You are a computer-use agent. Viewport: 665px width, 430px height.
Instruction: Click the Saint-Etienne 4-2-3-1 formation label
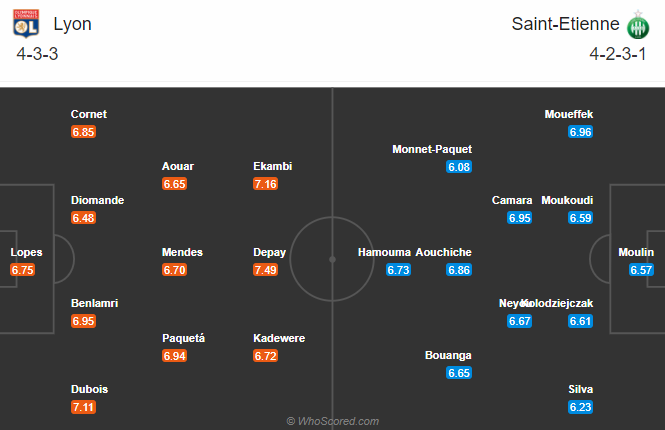tap(618, 54)
